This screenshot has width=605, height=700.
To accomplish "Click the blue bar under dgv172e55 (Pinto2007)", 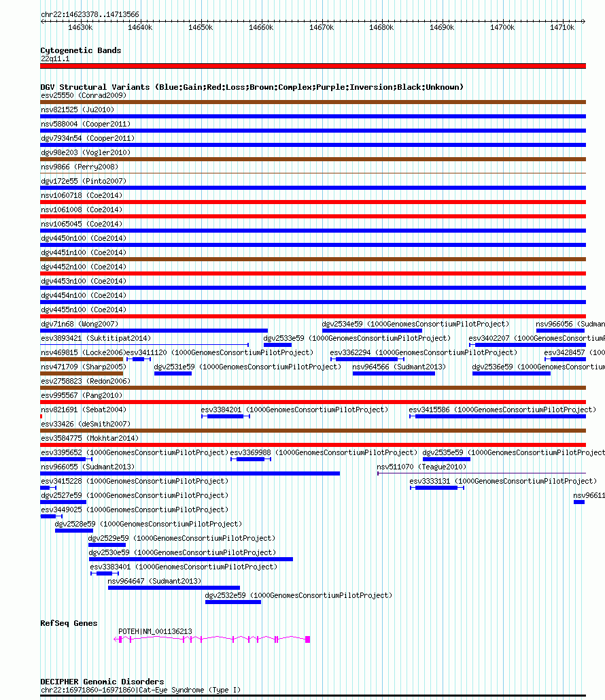I will pos(313,188).
